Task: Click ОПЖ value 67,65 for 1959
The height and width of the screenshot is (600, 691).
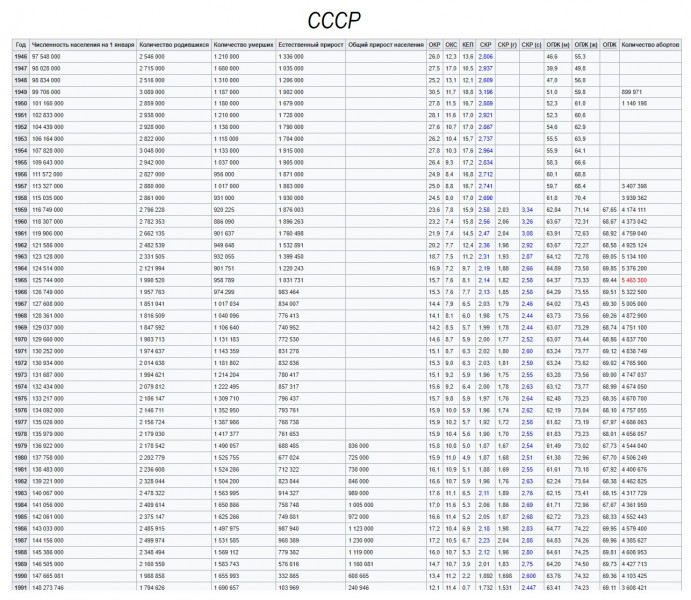Action: point(609,210)
